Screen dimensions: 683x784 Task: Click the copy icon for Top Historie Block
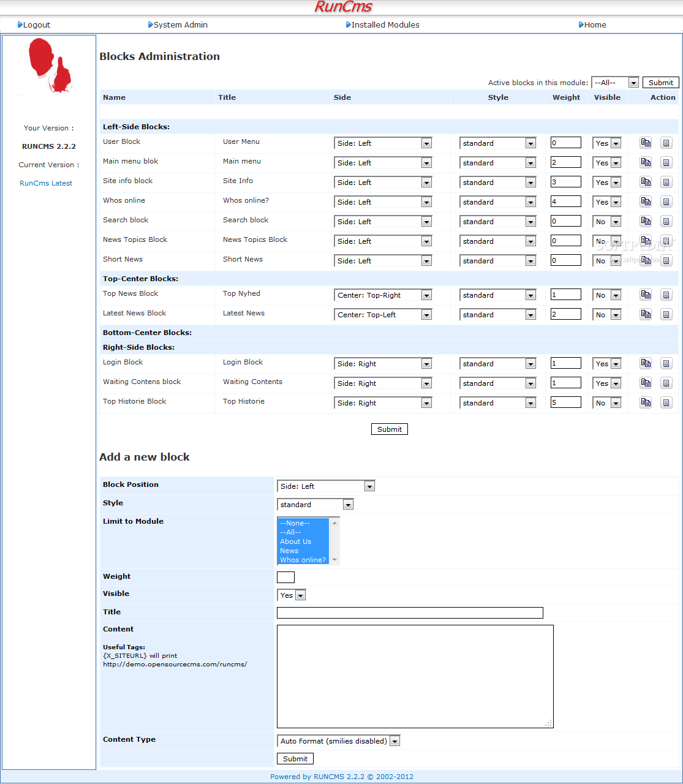tap(646, 402)
